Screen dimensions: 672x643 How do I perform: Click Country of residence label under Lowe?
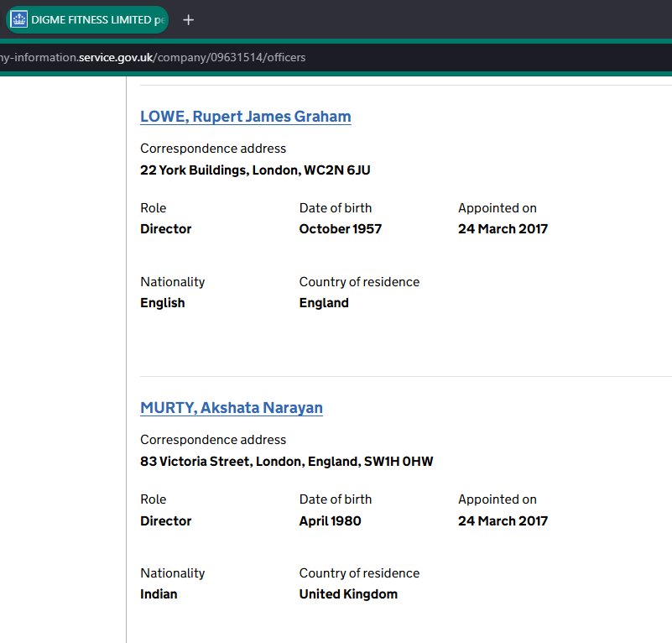pyautogui.click(x=359, y=282)
